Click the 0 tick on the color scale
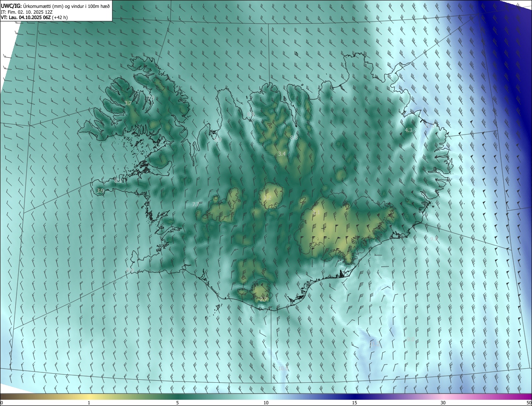This screenshot has height=406, width=532. pyautogui.click(x=2, y=403)
